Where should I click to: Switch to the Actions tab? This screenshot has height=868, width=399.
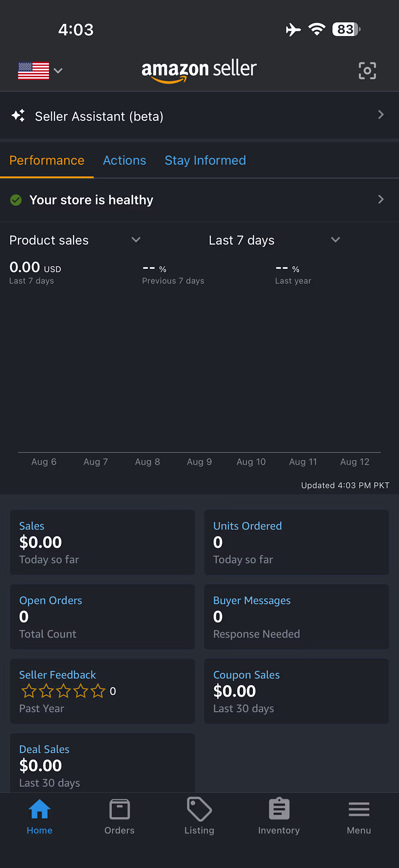(124, 160)
